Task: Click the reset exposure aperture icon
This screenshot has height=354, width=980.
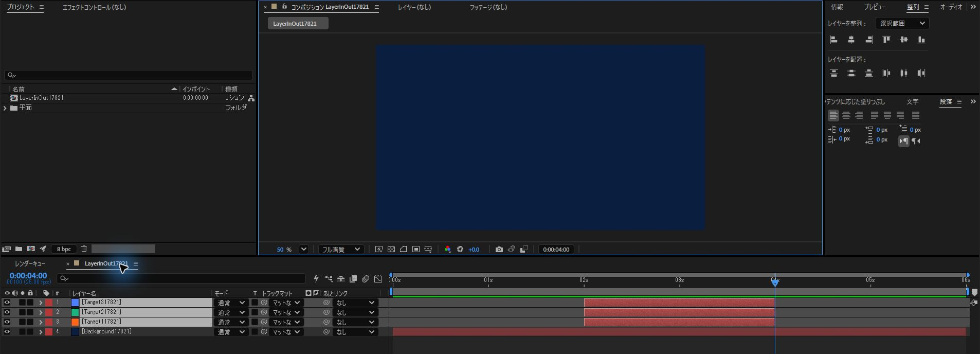Action: pyautogui.click(x=460, y=250)
